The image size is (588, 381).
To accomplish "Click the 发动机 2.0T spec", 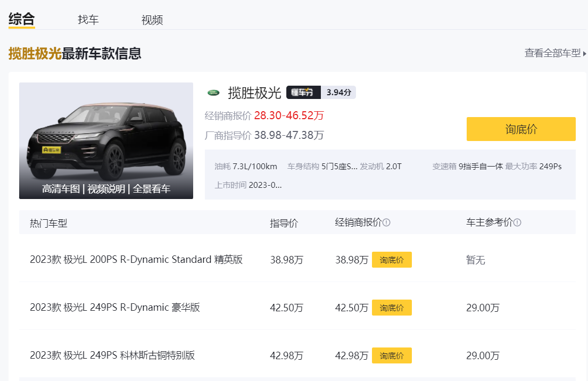I will (380, 166).
